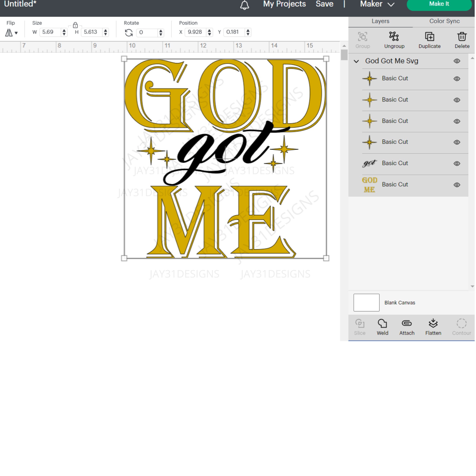Switch to the Color Sync tab

click(444, 21)
